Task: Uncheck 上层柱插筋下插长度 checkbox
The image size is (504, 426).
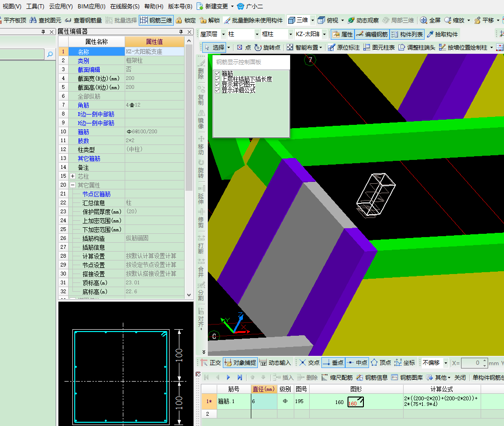Action: click(217, 79)
